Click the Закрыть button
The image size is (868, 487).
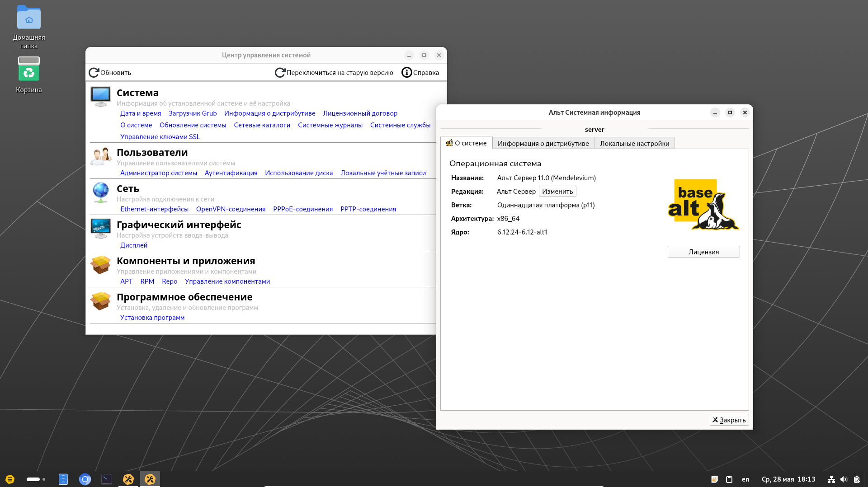click(729, 420)
